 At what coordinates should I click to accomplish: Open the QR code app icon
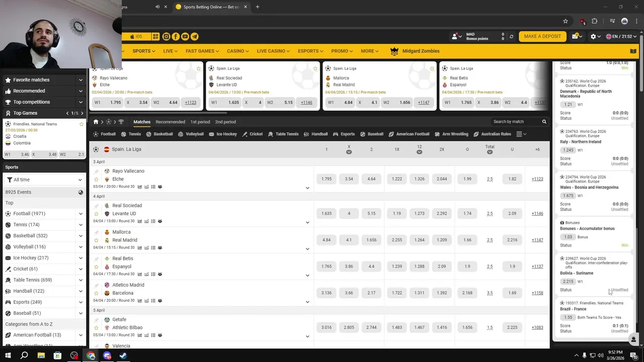click(155, 37)
